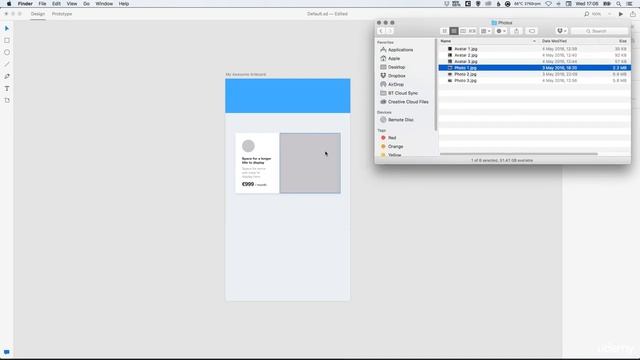The image size is (640, 360).
Task: Open Spotlight search in menu bar
Action: click(x=619, y=4)
